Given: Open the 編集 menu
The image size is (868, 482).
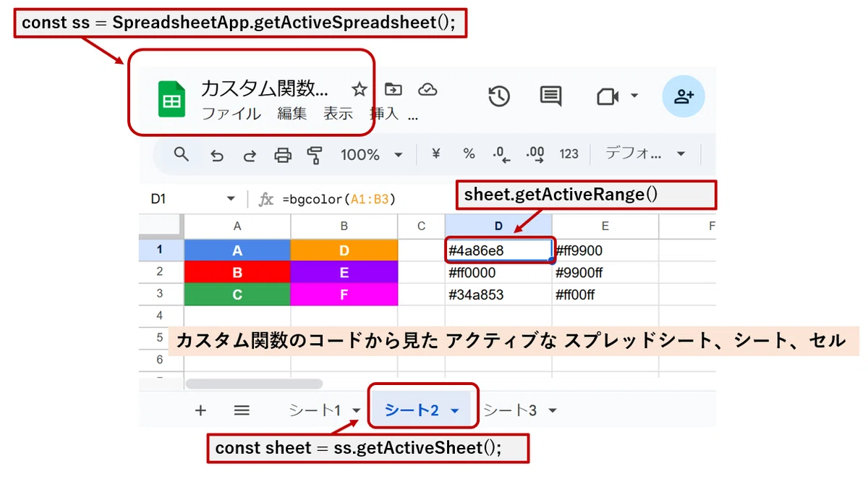Looking at the screenshot, I should click(x=292, y=114).
